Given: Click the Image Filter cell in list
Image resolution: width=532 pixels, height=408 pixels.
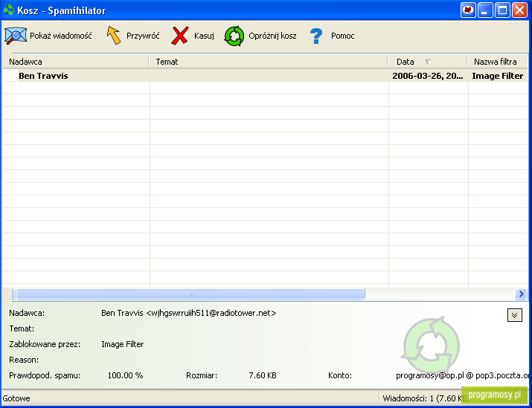Looking at the screenshot, I should tap(497, 76).
